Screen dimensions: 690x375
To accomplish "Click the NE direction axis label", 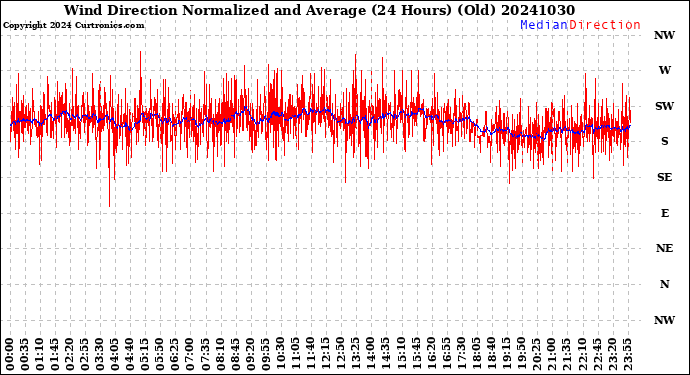I will pos(664,248).
